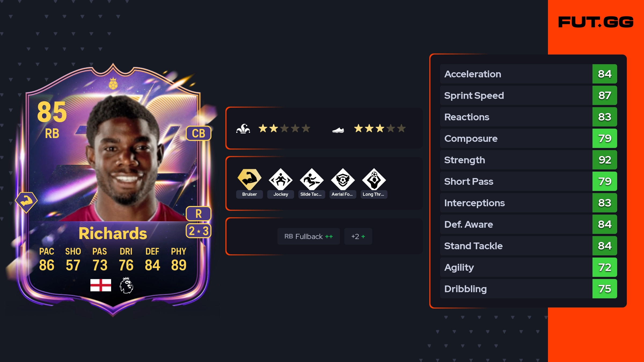Select the Aerial Fortress playstyle icon
This screenshot has width=644, height=362.
(x=343, y=179)
